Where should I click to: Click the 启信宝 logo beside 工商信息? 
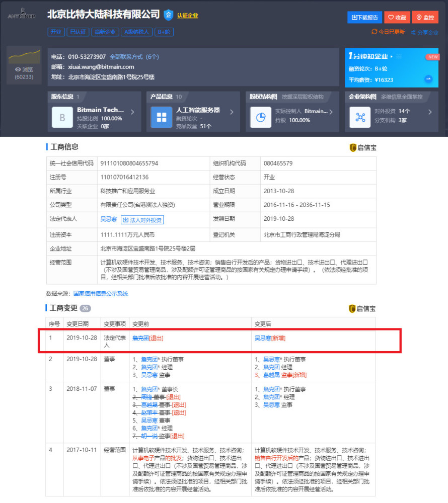coord(362,147)
